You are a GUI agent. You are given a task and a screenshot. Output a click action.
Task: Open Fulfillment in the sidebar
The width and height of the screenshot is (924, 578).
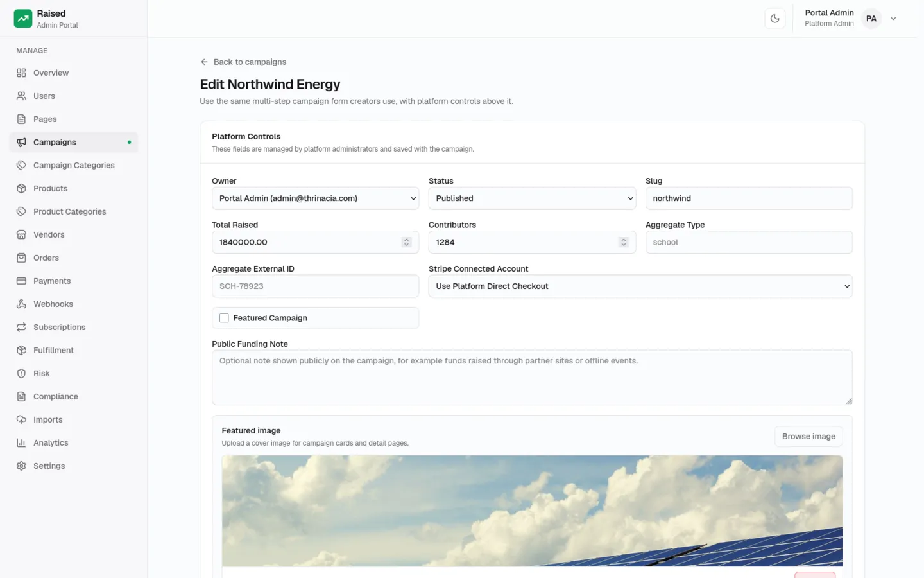click(73, 350)
